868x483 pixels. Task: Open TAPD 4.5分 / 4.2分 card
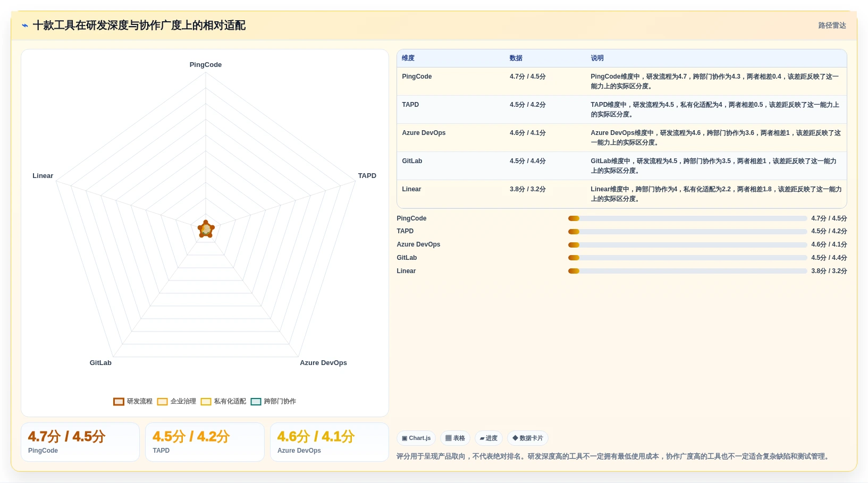coord(205,442)
